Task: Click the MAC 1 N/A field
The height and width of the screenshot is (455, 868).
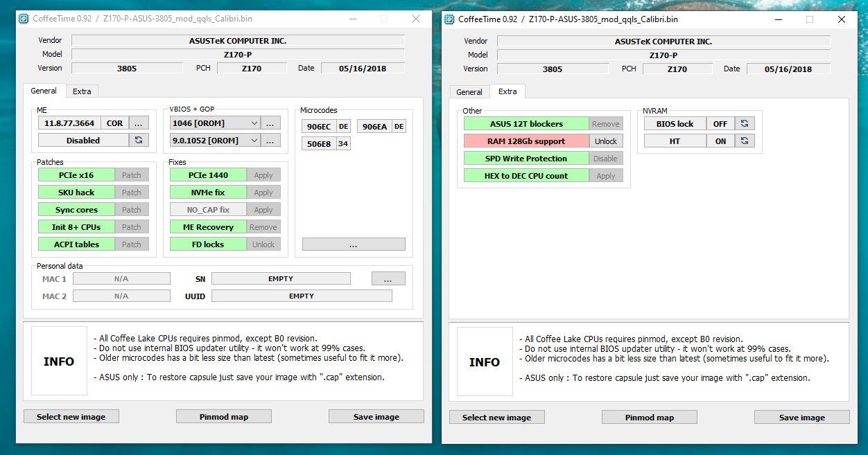Action: pos(121,278)
